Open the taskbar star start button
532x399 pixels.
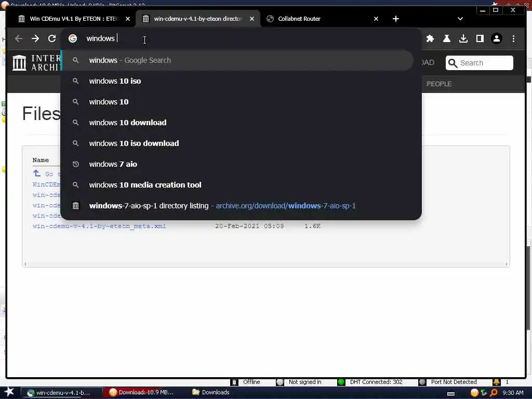pos(9,392)
